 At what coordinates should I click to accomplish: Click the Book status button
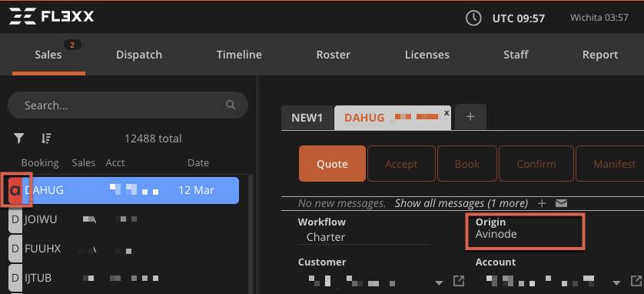tap(467, 164)
